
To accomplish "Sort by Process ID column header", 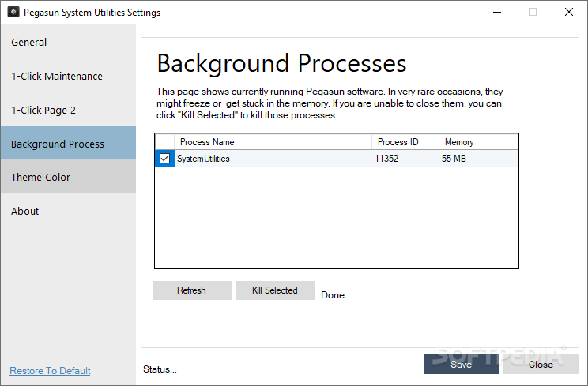I will coord(405,142).
